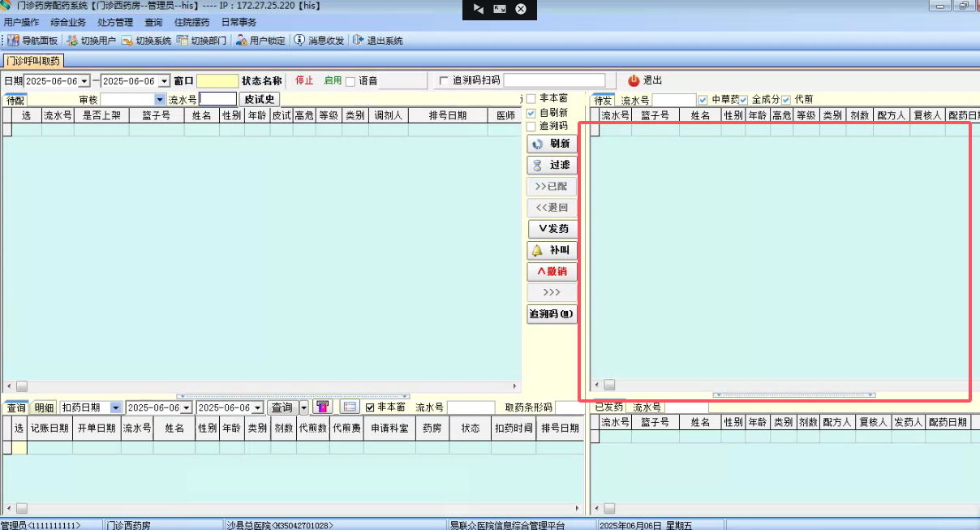
Task: Open the 用户操作 menu
Action: pos(21,22)
